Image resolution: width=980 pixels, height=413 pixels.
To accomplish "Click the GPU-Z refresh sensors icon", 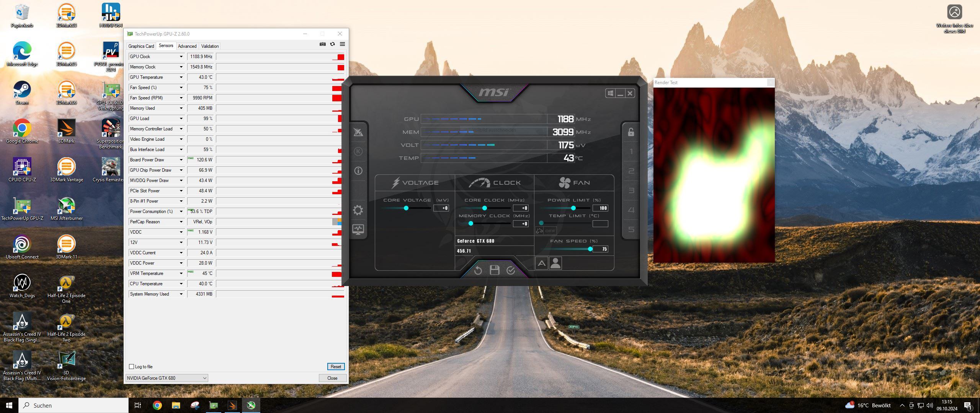I will click(x=332, y=44).
